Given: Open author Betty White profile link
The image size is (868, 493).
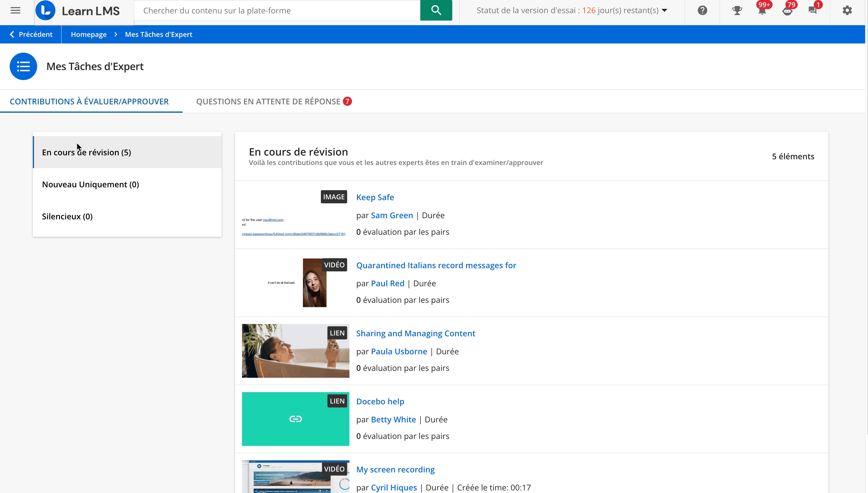Looking at the screenshot, I should tap(393, 419).
